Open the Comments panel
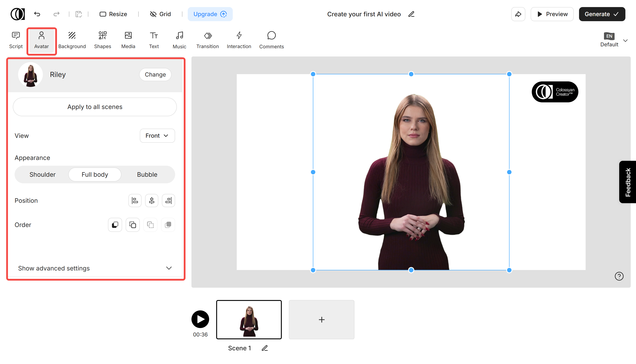This screenshot has height=364, width=636. coord(271,40)
